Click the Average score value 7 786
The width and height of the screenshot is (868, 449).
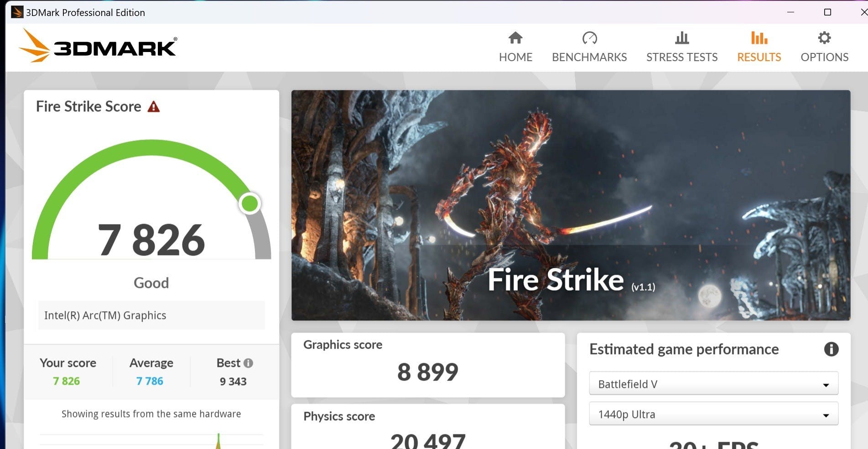point(150,381)
